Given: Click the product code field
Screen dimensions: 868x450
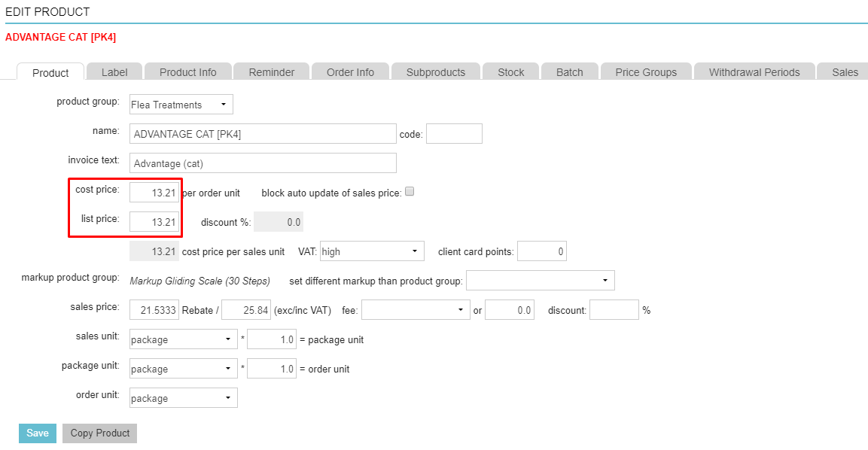Looking at the screenshot, I should point(454,134).
